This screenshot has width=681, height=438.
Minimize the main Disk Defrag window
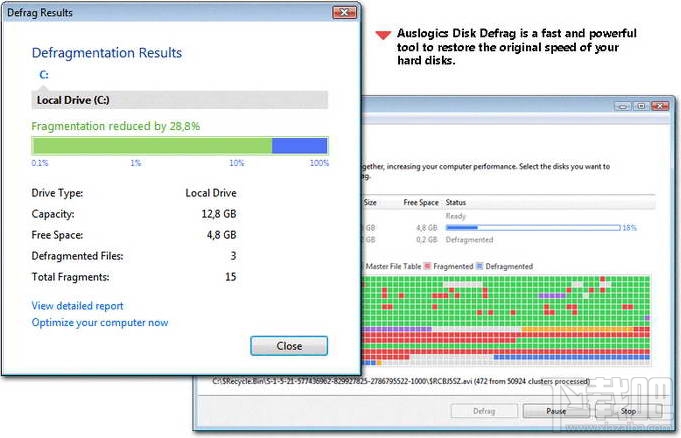click(x=622, y=106)
